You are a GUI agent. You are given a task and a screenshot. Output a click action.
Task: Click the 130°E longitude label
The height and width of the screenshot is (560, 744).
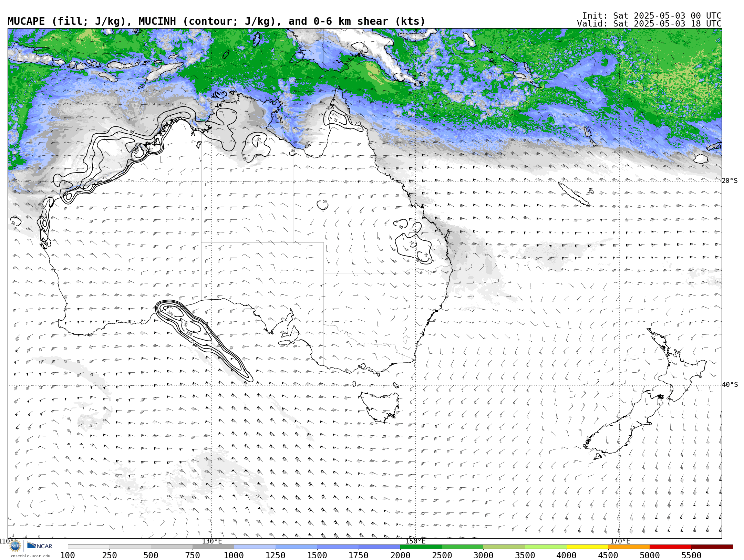pos(212,541)
